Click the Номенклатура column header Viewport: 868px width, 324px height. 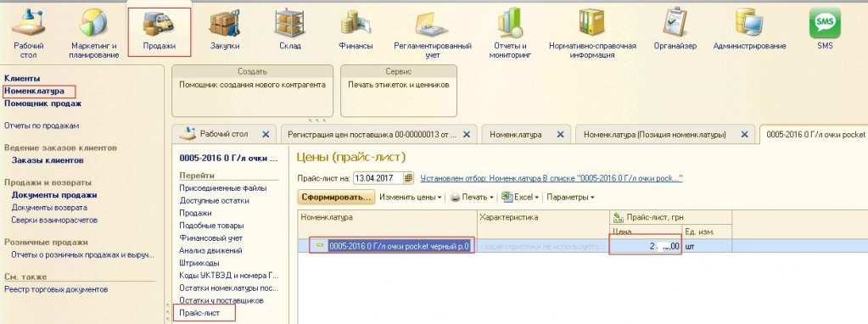pos(387,224)
